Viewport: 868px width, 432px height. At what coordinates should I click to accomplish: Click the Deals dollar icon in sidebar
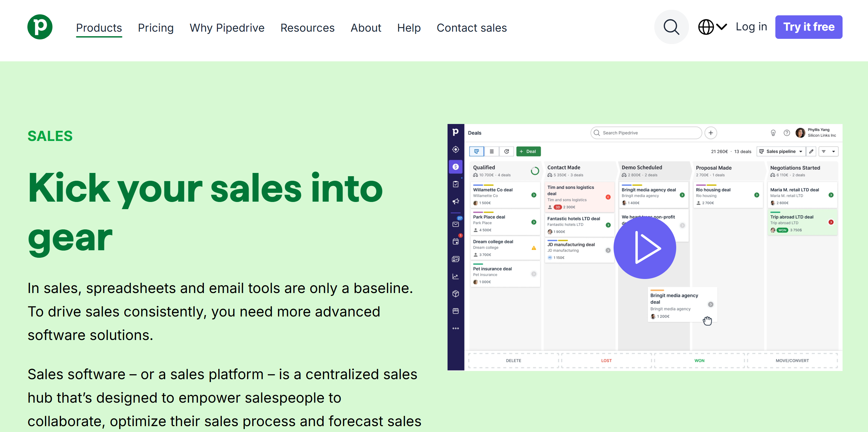tap(456, 167)
